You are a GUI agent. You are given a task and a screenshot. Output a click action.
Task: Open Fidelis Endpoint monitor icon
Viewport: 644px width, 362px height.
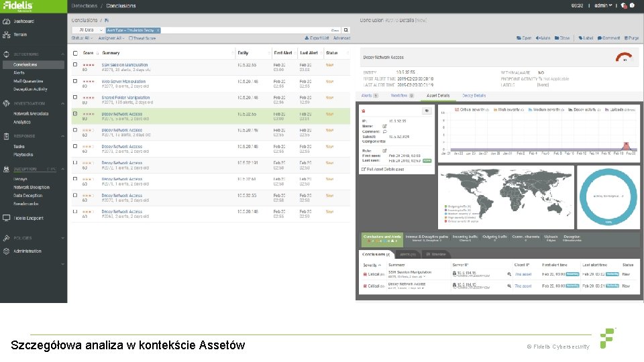point(6,218)
